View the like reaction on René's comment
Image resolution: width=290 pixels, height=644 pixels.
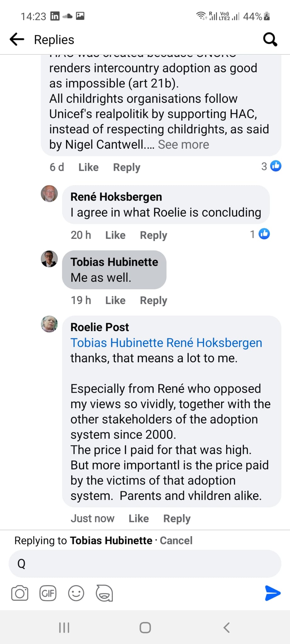pos(264,234)
